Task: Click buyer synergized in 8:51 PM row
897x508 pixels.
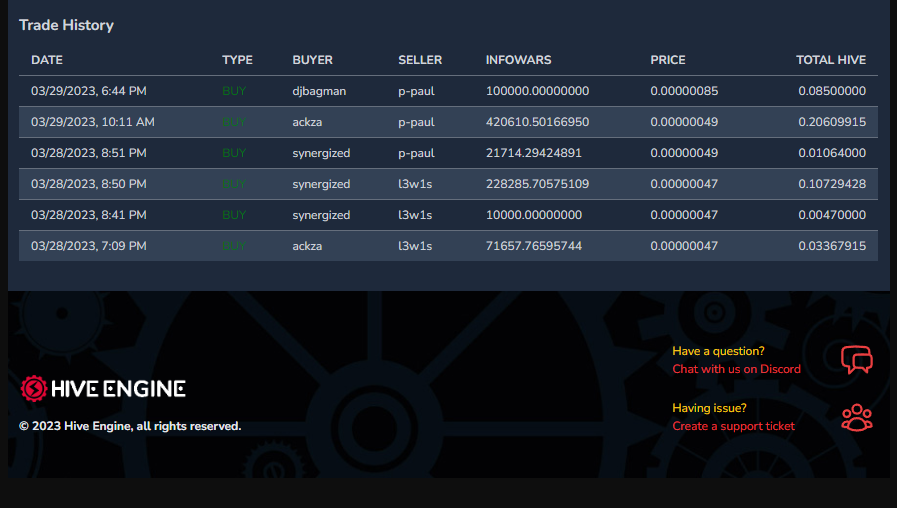Action: 321,153
